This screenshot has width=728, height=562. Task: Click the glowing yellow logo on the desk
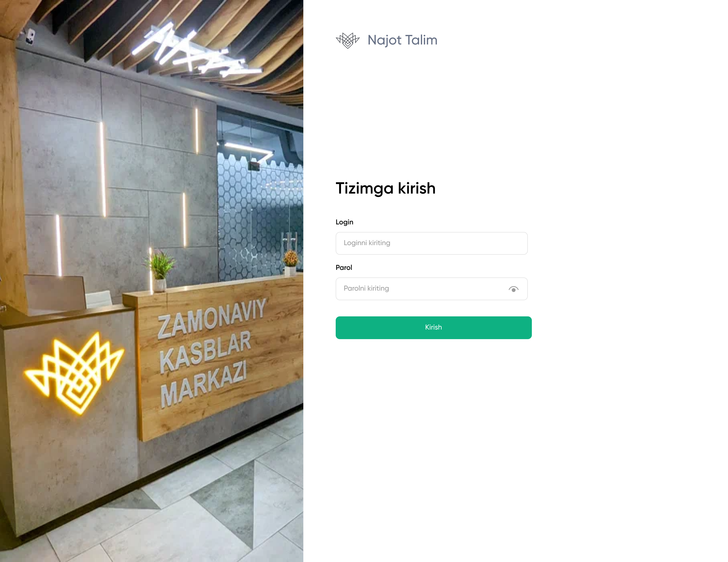tap(74, 372)
